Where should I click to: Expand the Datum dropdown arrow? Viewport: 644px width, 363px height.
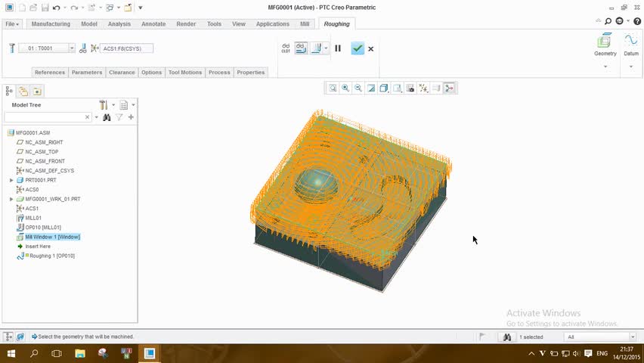[631, 67]
